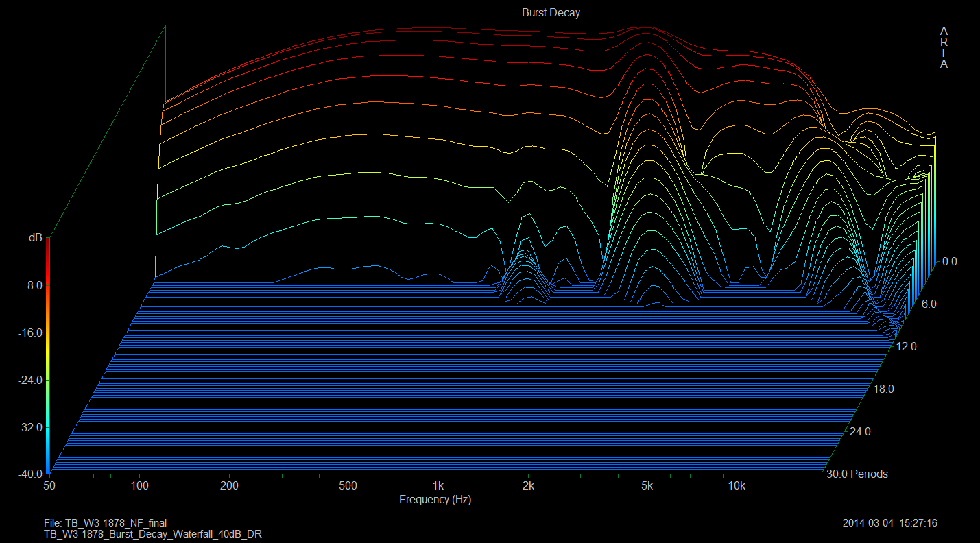Click the 18.0 periods axis label
The height and width of the screenshot is (543, 980).
tap(883, 389)
